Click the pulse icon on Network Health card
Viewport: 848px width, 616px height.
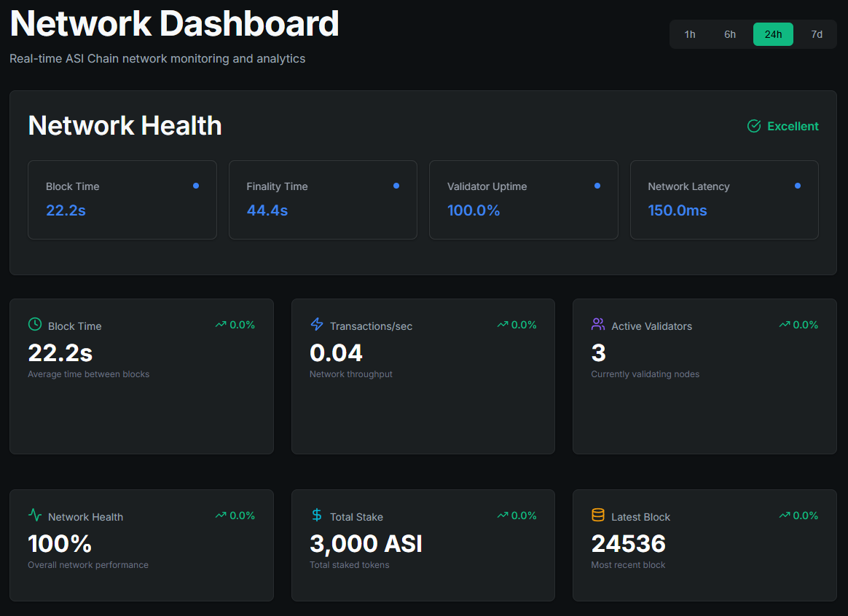[x=35, y=516]
